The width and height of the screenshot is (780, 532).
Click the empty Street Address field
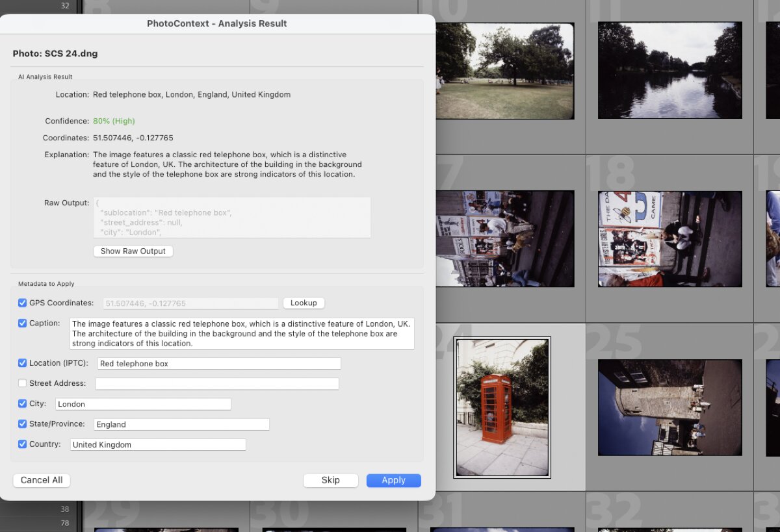pos(217,383)
